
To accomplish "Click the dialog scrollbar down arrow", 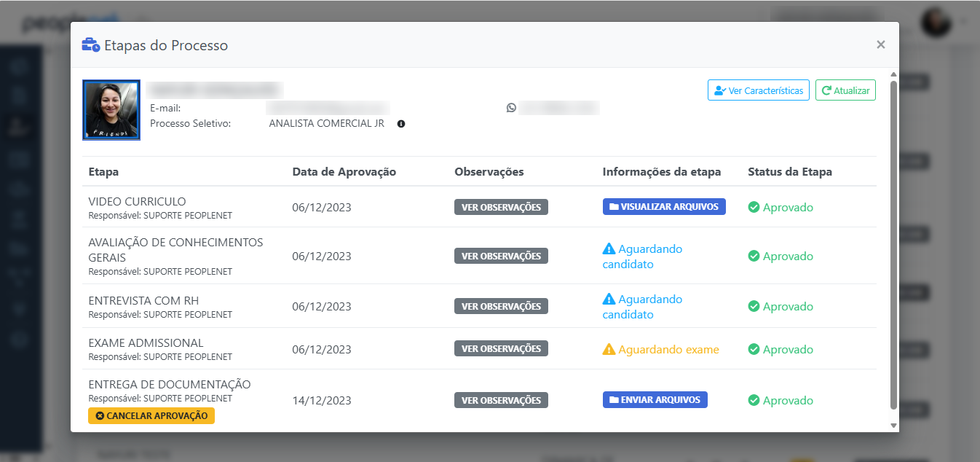I will [893, 424].
